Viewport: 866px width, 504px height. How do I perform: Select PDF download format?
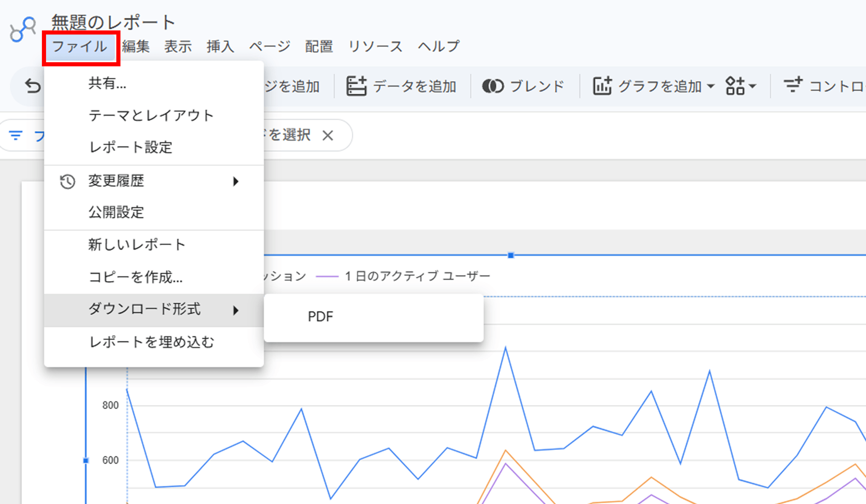coord(374,317)
